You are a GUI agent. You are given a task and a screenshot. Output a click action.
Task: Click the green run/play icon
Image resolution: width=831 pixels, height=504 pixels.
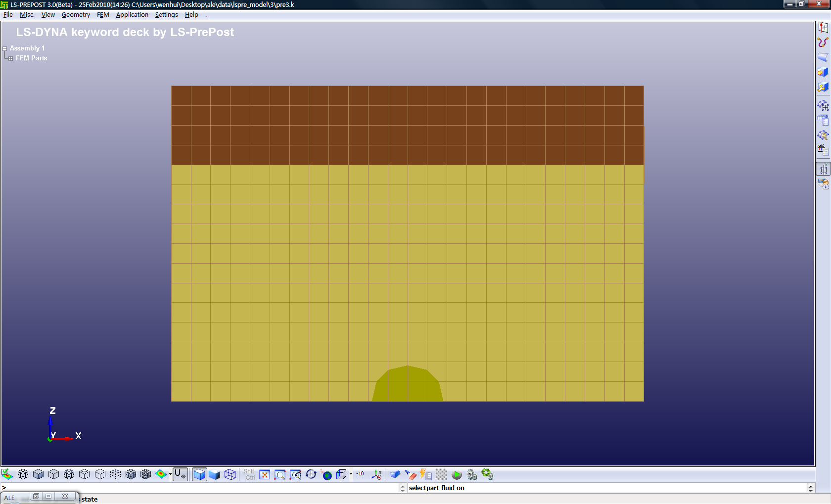tap(457, 475)
